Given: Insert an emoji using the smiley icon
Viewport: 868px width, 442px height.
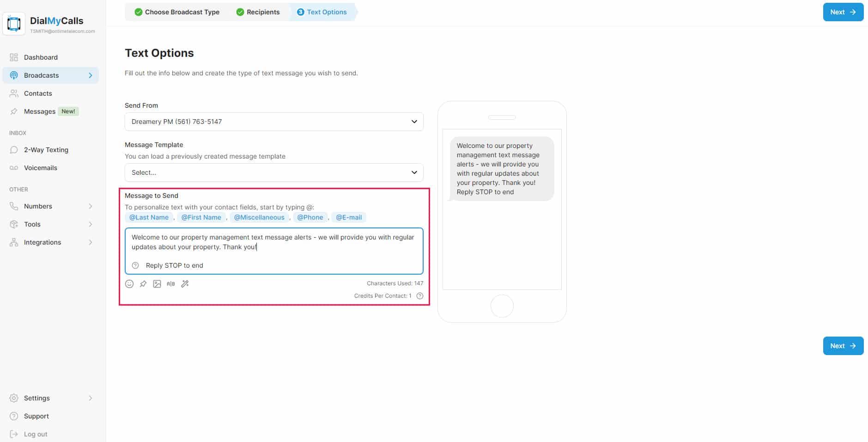Looking at the screenshot, I should (129, 284).
